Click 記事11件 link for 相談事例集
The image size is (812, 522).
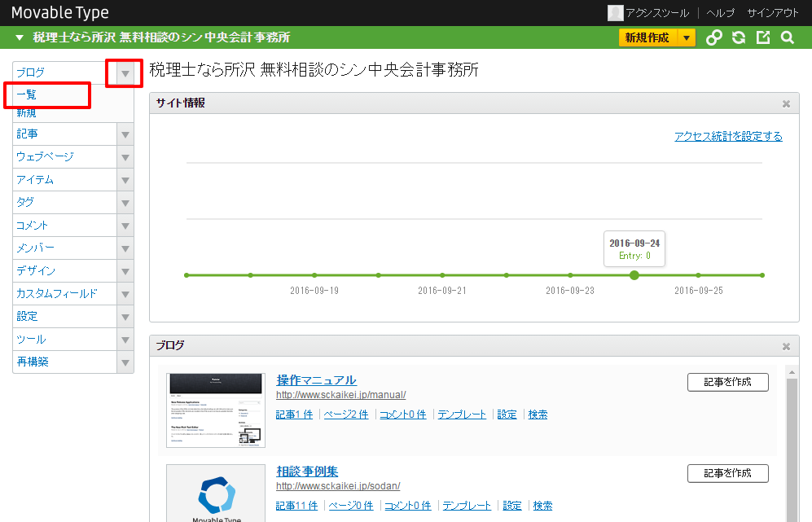pos(296,506)
